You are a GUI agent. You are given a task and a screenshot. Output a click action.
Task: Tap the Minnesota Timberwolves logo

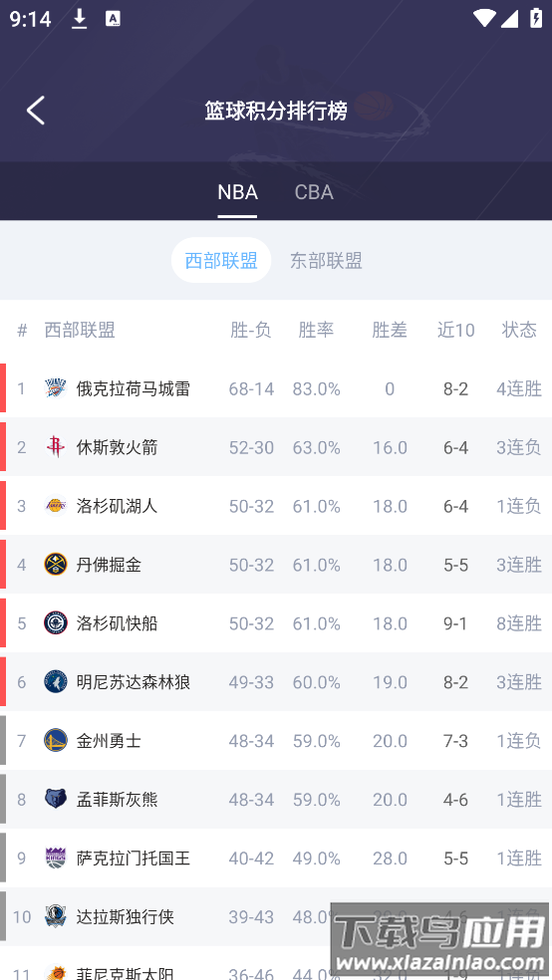click(56, 682)
